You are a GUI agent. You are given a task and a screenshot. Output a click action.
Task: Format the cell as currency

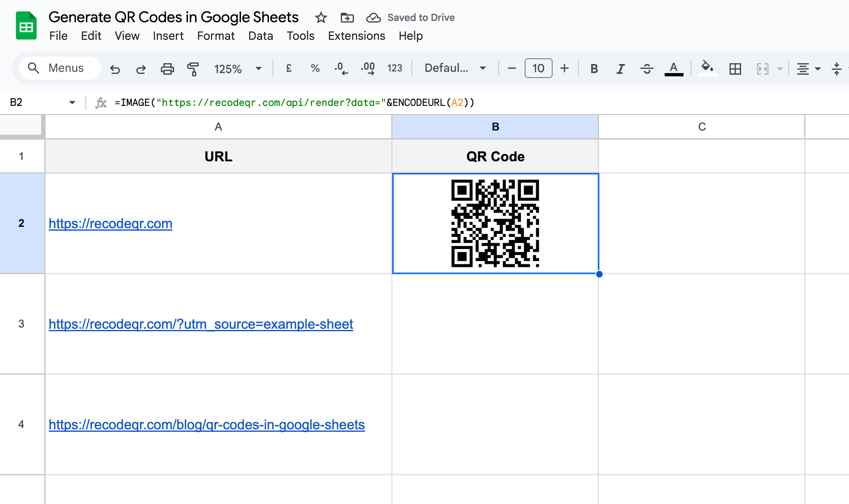(289, 69)
